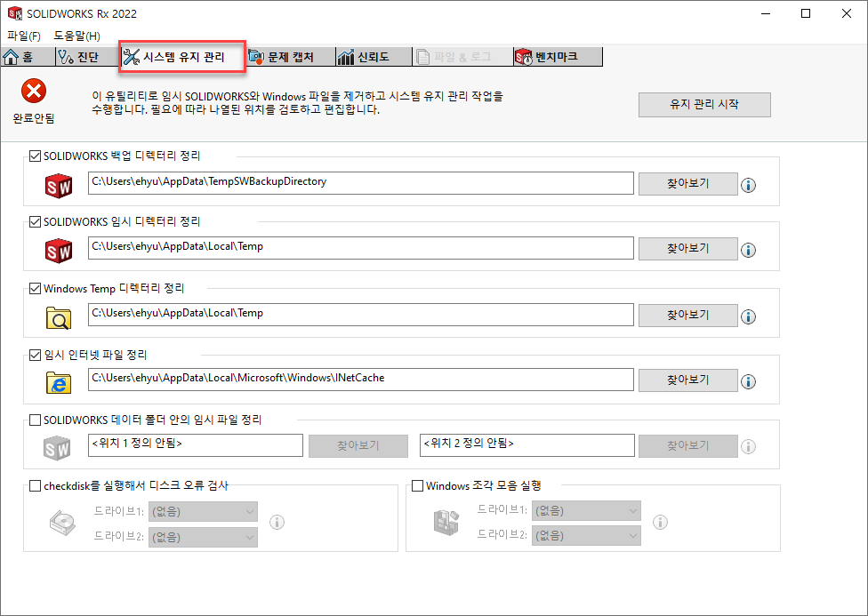Image resolution: width=868 pixels, height=616 pixels.
Task: Open defrag 드라이브2 dropdown
Action: tap(586, 536)
